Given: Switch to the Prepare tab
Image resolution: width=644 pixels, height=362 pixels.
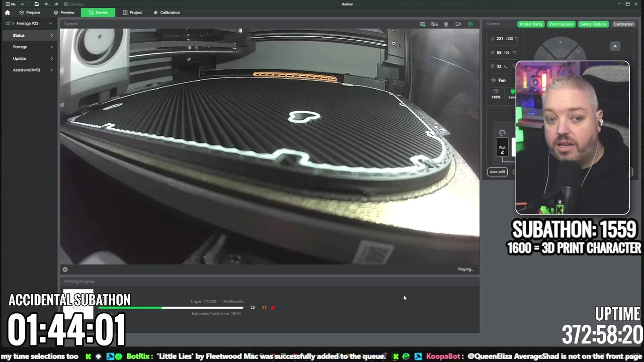Looking at the screenshot, I should click(30, 13).
